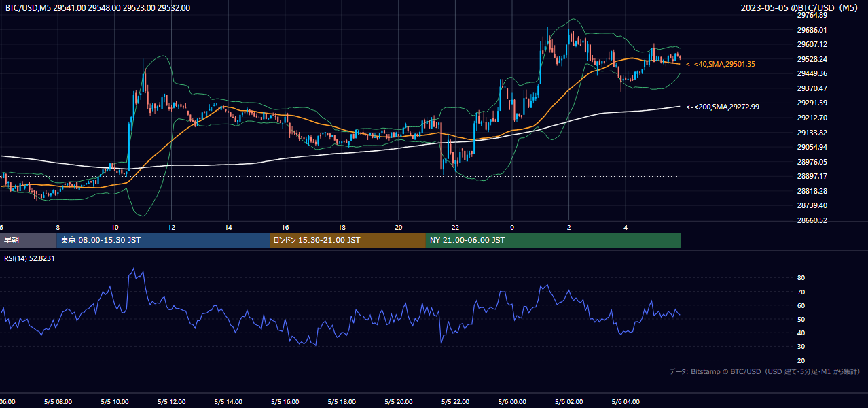Click RSI axis level 50
The width and height of the screenshot is (868, 408).
coord(801,319)
